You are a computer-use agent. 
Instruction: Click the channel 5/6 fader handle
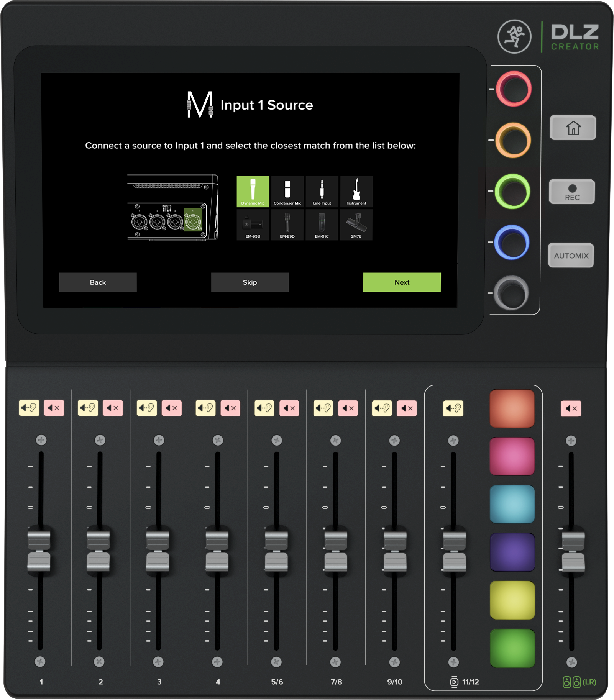276,551
